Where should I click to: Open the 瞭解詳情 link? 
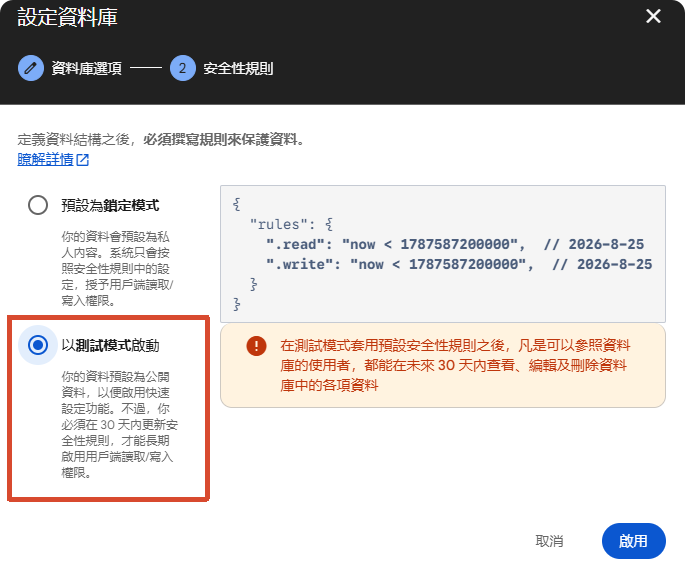click(x=45, y=159)
